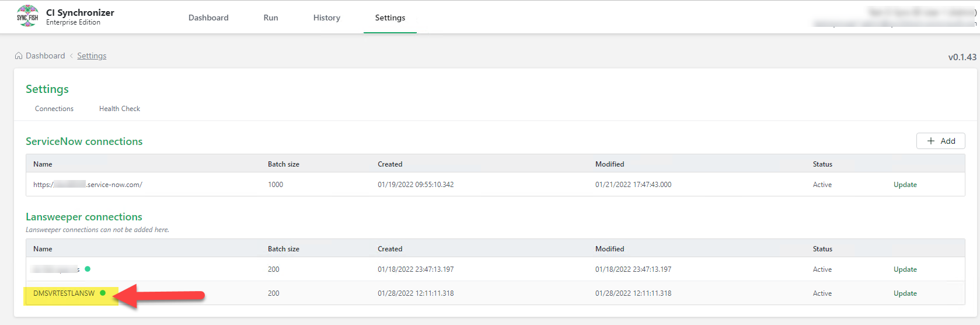Click batch size 200 in DMSVRTESTLANSW row

click(274, 293)
